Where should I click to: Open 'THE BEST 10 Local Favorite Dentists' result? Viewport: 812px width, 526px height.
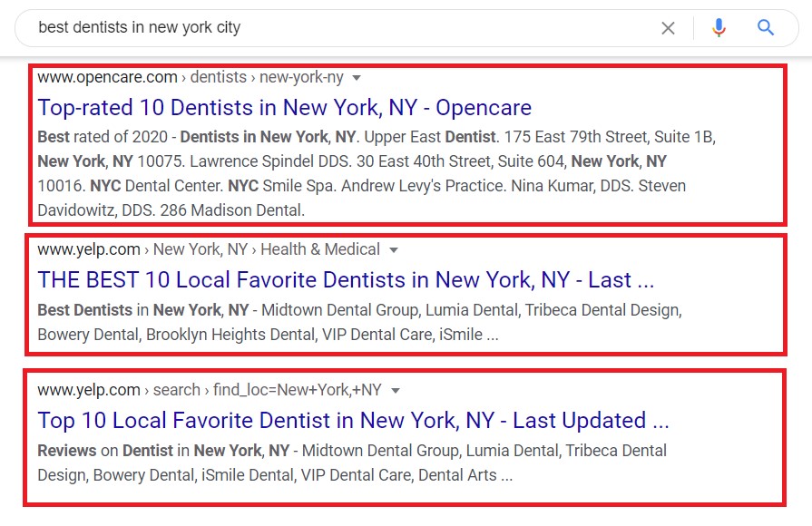pyautogui.click(x=346, y=280)
